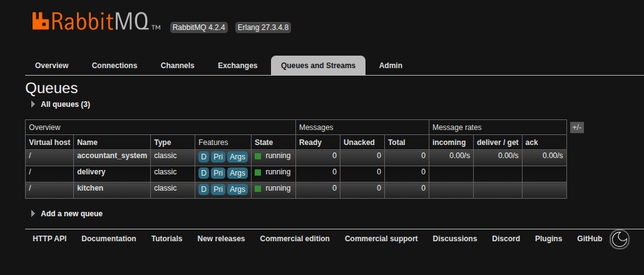This screenshot has width=644, height=275.
Task: Click the 0.00/s ack rate value
Action: (x=553, y=156)
